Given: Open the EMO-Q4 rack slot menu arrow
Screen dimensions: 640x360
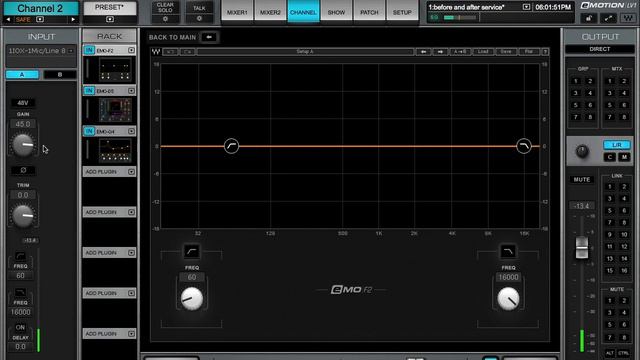Looking at the screenshot, I should [131, 131].
